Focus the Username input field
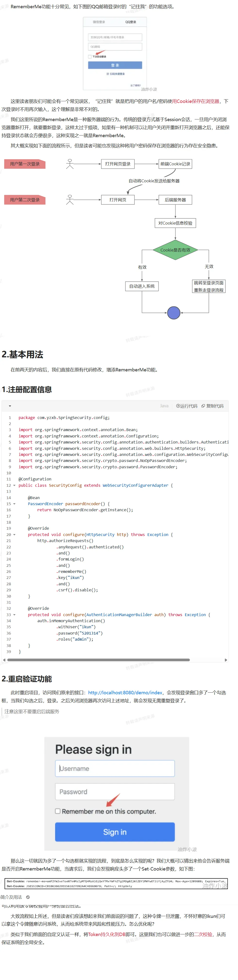Viewport: 238px width, 980px height. coord(115,769)
